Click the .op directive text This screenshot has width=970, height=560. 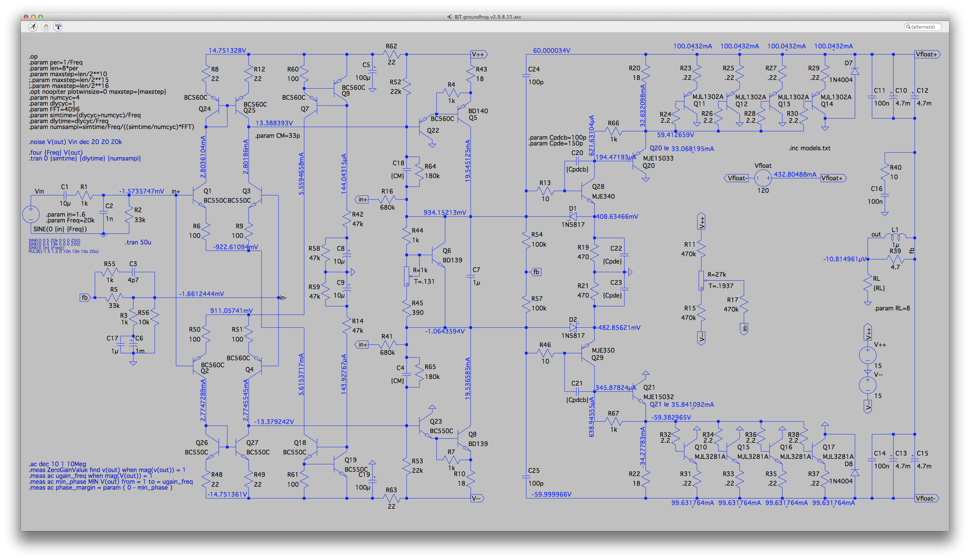pos(33,56)
